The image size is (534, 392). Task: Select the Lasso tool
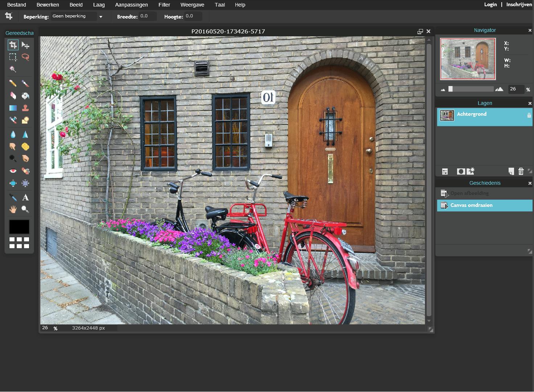25,57
